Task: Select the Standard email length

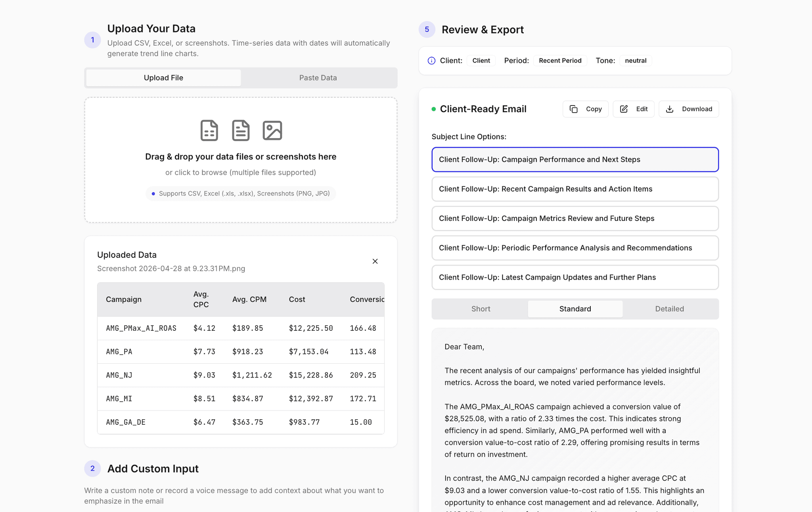Action: click(x=575, y=309)
